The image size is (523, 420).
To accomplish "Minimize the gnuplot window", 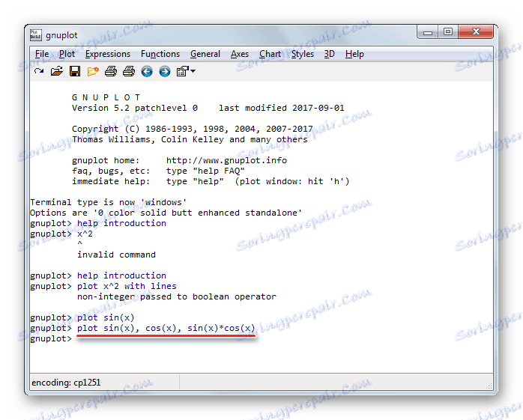I will coord(428,32).
